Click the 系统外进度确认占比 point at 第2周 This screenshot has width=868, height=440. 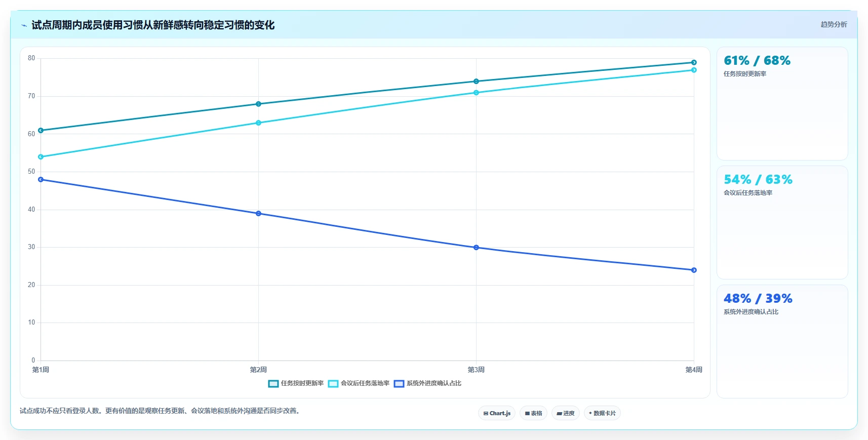258,214
